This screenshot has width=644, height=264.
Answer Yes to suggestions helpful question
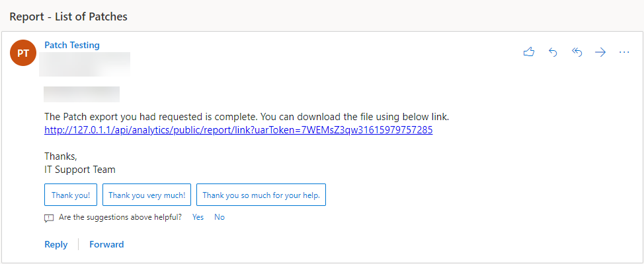click(198, 217)
